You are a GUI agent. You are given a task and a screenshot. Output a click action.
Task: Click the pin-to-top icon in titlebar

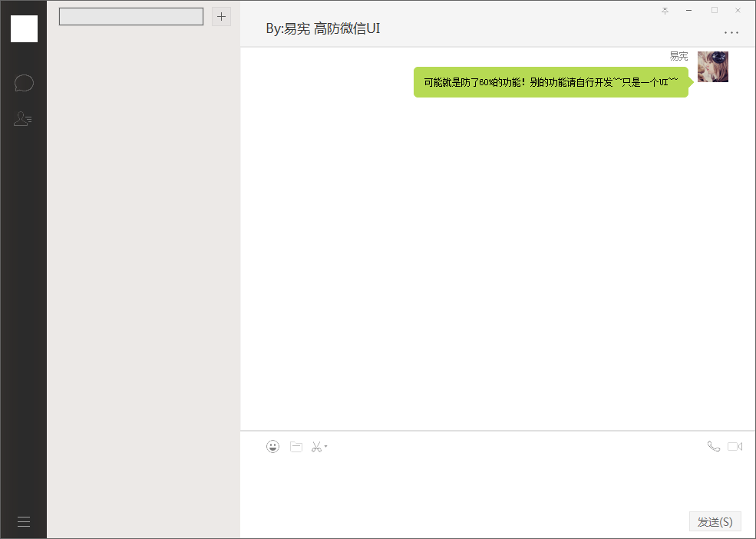point(664,11)
